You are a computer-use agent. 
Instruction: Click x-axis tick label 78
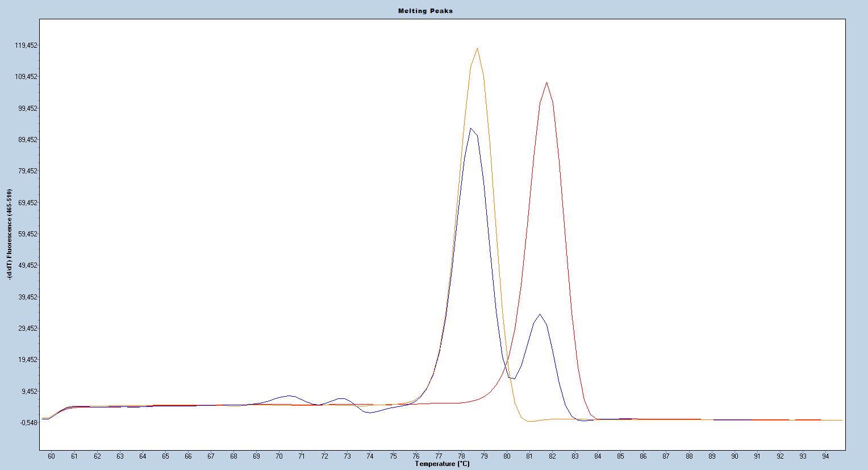[x=461, y=456]
